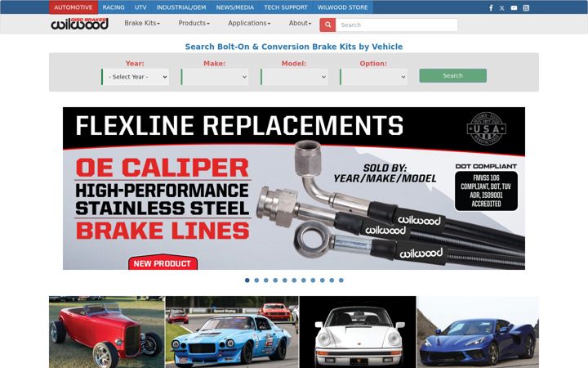The height and width of the screenshot is (368, 588).
Task: Open the Make dropdown
Action: (216, 77)
